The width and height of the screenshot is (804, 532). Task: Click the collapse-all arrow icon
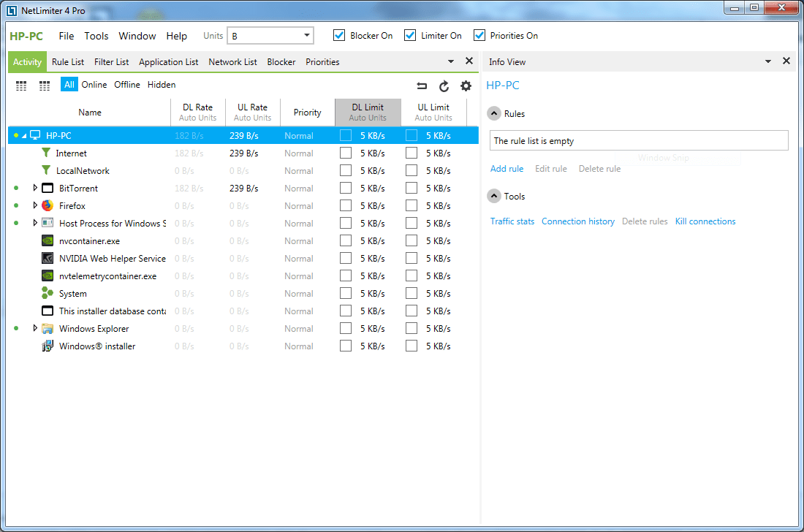coord(422,85)
